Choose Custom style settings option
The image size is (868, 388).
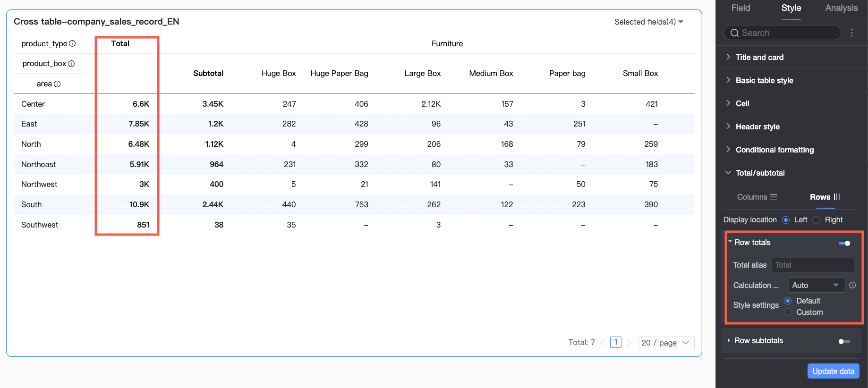click(x=788, y=312)
